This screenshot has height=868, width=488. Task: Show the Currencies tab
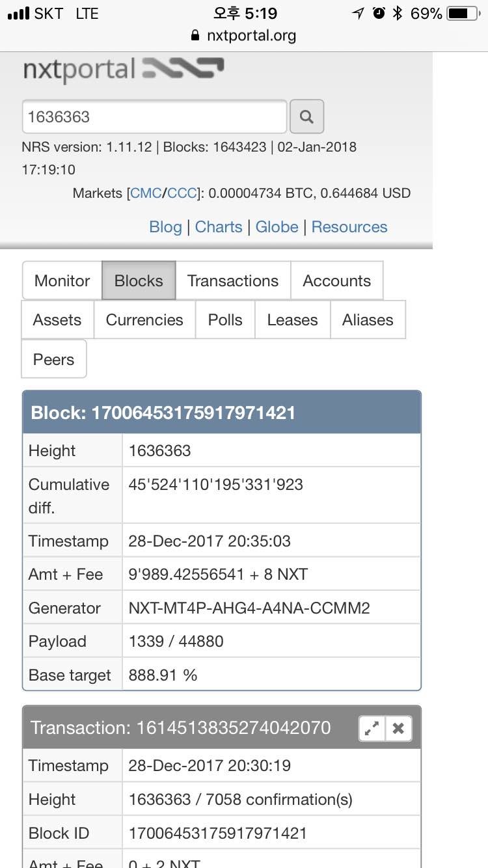pos(144,320)
